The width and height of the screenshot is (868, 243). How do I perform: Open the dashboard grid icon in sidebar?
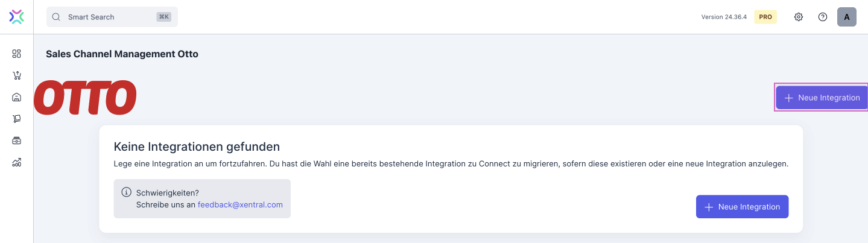[17, 54]
